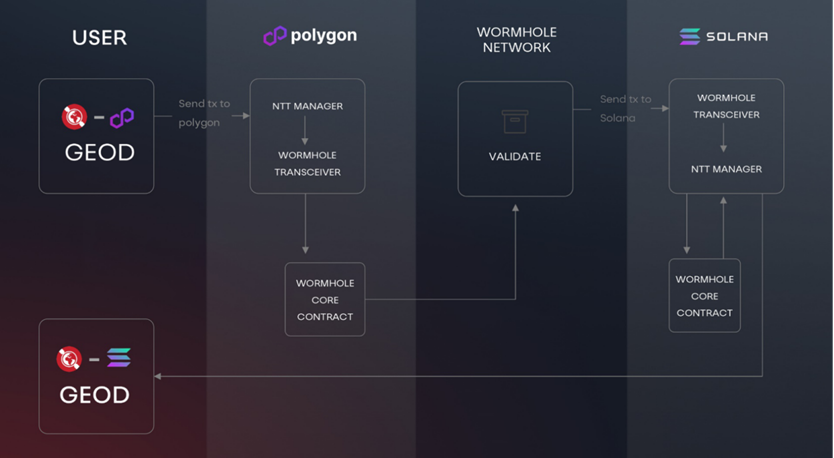The width and height of the screenshot is (834, 458).
Task: Select the WORMHOLE CORE CONTRACT box under Solana
Action: (x=704, y=295)
